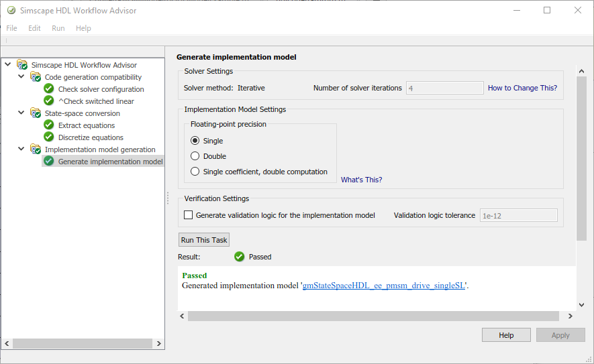Click the Implementation model generation folder icon
This screenshot has height=364, width=594.
pos(36,149)
